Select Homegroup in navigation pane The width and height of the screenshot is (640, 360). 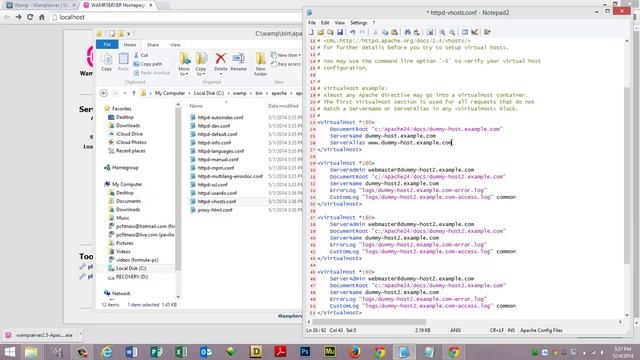pyautogui.click(x=125, y=167)
